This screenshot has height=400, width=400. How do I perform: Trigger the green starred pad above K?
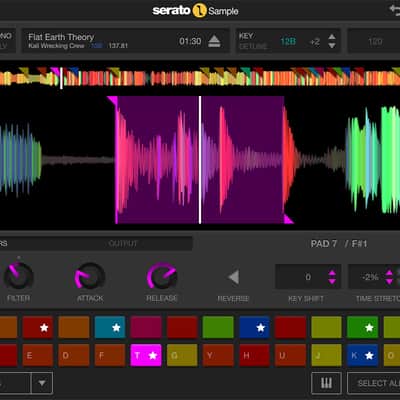pyautogui.click(x=362, y=327)
